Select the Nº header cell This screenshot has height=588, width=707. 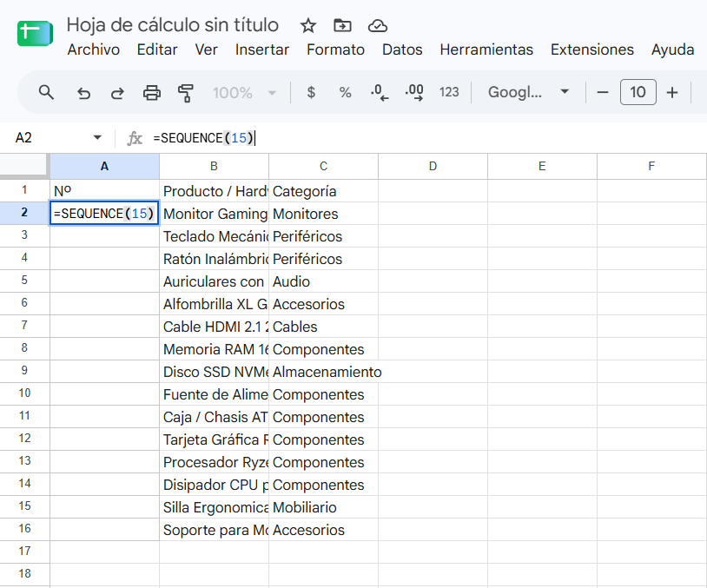coord(104,191)
